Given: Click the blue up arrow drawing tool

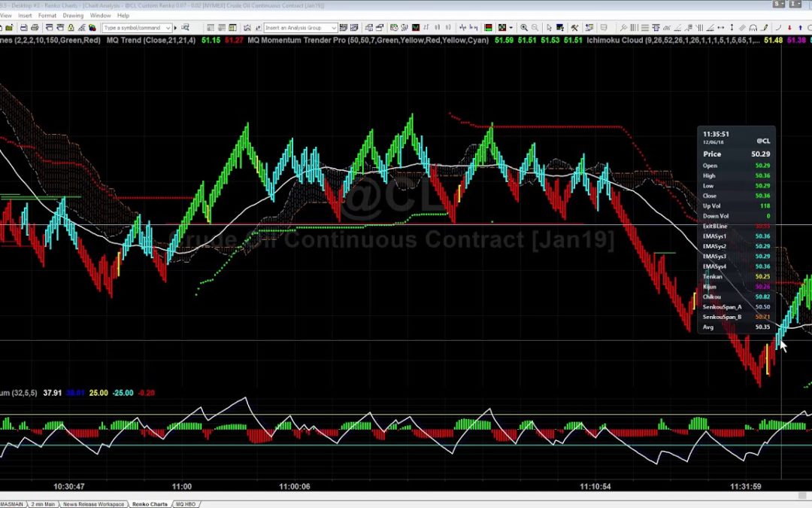Looking at the screenshot, I should 800,28.
